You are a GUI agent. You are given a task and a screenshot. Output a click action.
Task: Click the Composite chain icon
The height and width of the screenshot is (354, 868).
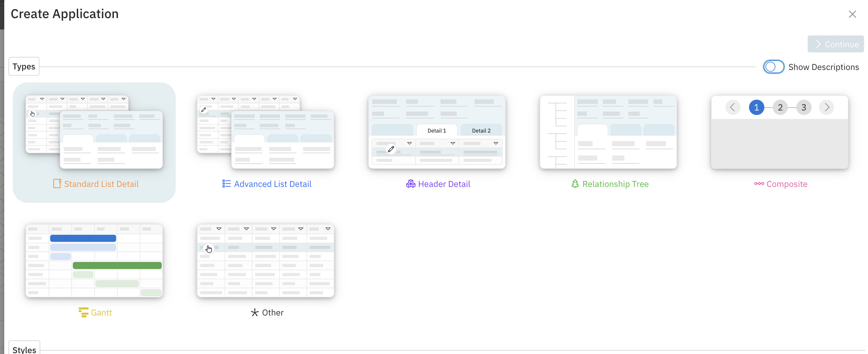[x=759, y=184]
